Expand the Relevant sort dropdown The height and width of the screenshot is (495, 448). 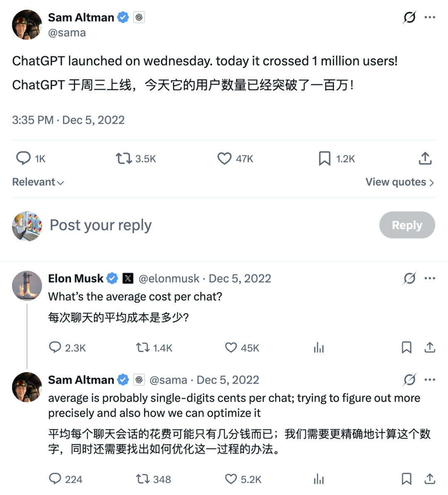[x=38, y=182]
